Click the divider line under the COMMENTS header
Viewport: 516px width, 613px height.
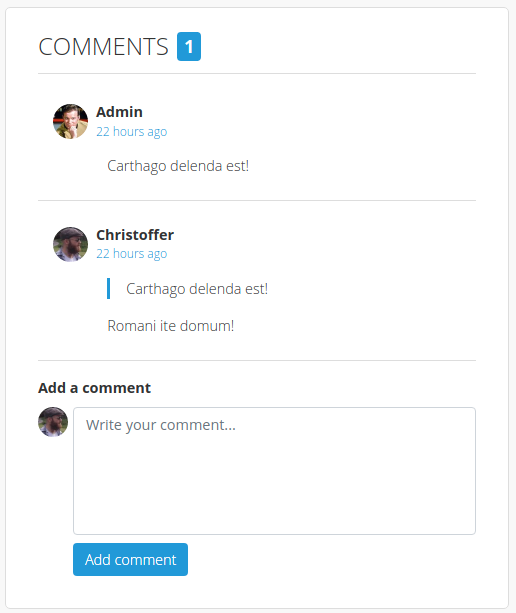257,73
